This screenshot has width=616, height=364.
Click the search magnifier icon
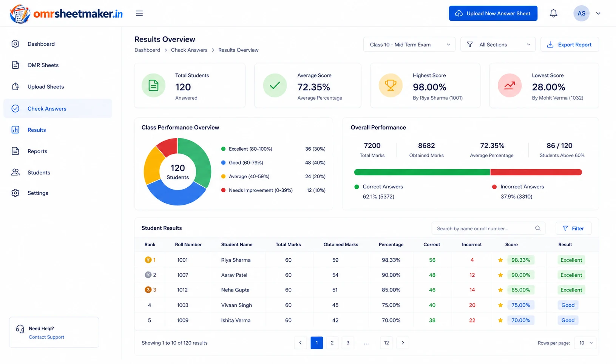coord(538,228)
